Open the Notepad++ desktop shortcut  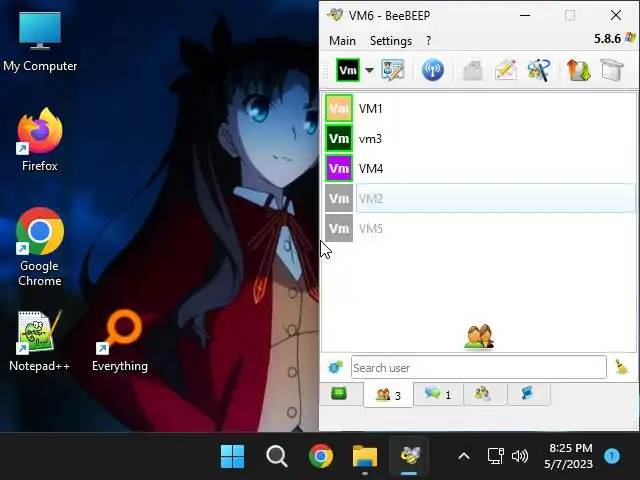pyautogui.click(x=40, y=341)
